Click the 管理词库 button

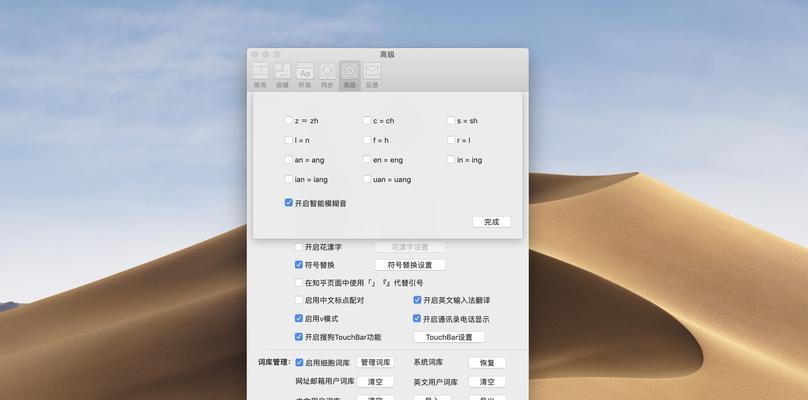pyautogui.click(x=375, y=362)
